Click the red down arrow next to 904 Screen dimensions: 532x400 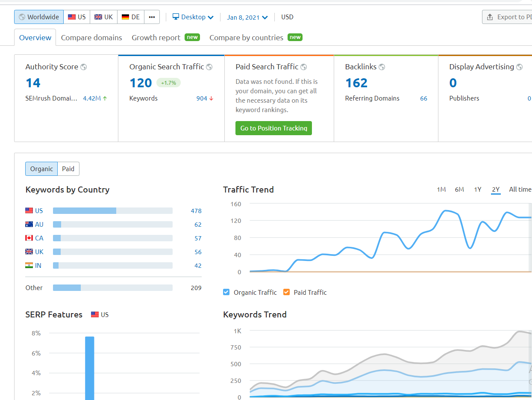pyautogui.click(x=211, y=98)
